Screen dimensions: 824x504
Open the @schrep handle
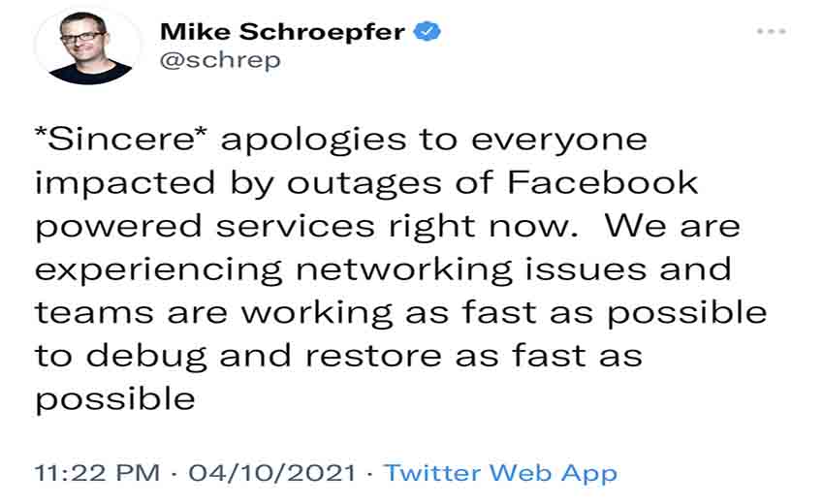pyautogui.click(x=220, y=60)
